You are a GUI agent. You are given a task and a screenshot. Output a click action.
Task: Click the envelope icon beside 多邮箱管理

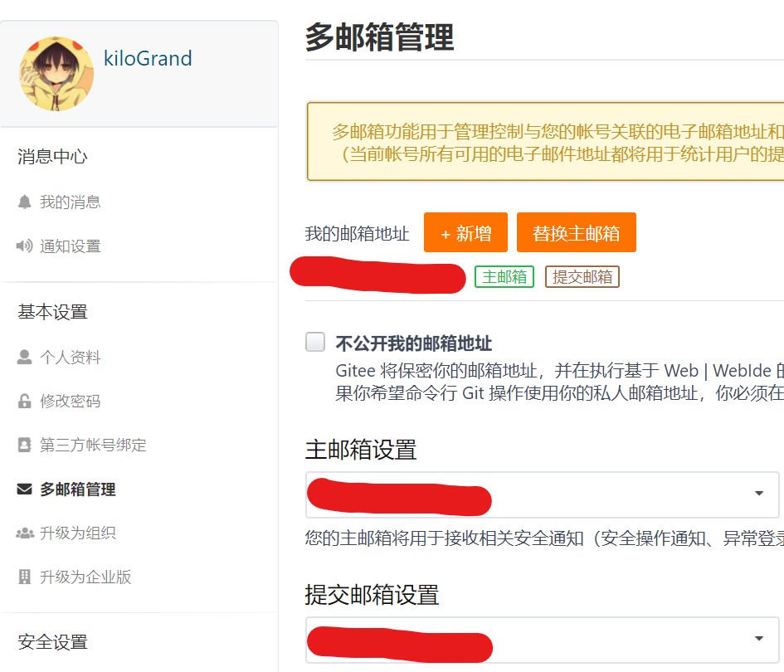point(25,489)
